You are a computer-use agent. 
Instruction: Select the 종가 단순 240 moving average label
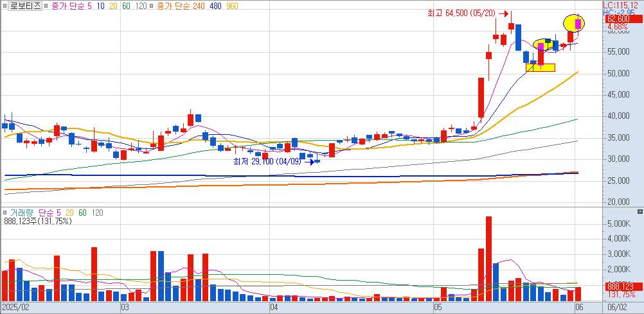point(181,6)
